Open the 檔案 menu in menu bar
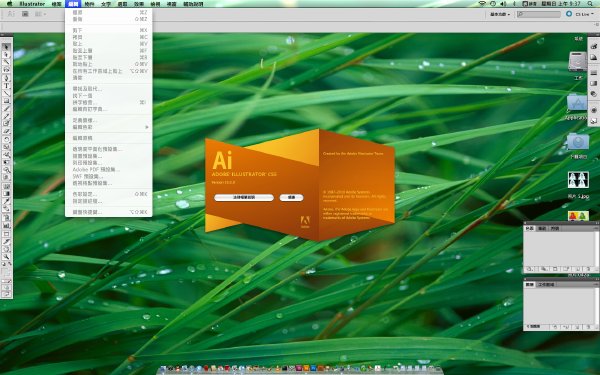Image resolution: width=600 pixels, height=375 pixels. coord(57,4)
